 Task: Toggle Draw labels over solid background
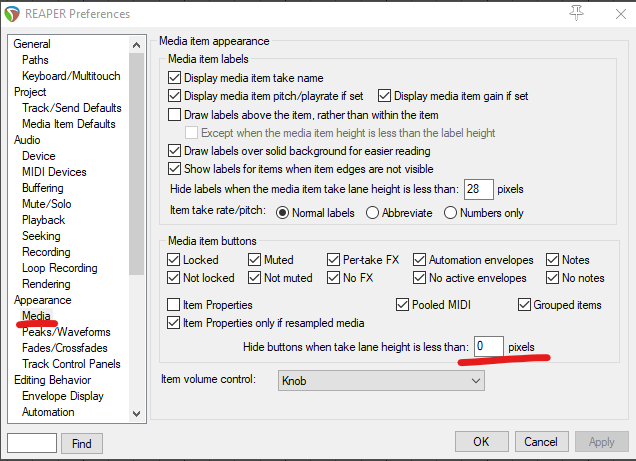(174, 151)
